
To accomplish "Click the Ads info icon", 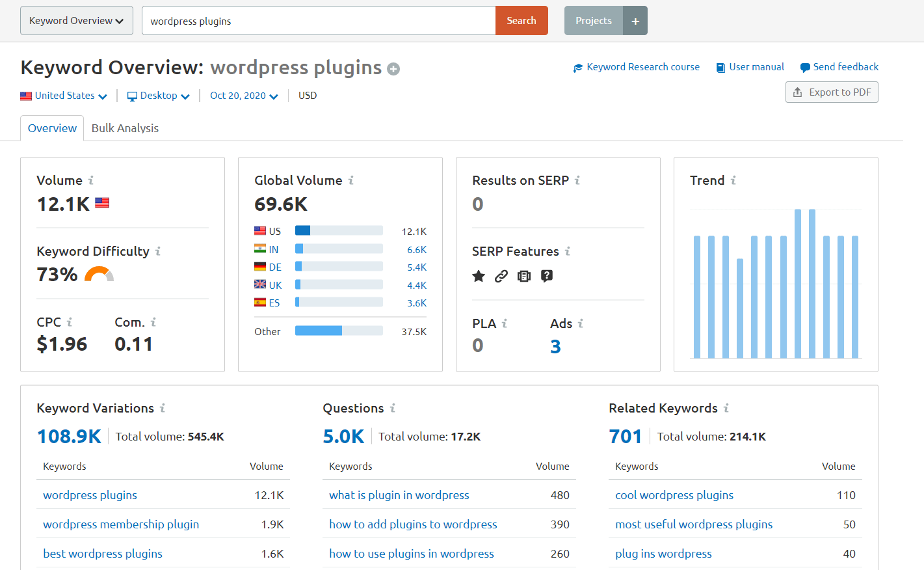I will click(x=581, y=323).
